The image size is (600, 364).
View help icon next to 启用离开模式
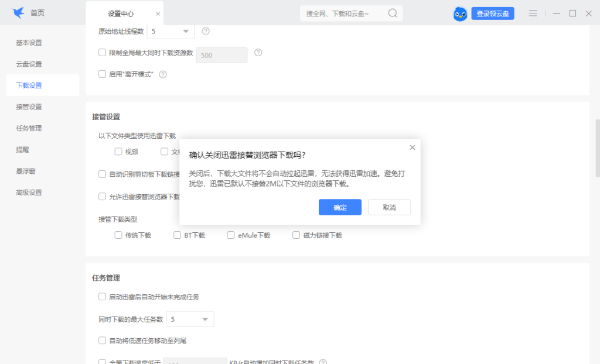[162, 74]
